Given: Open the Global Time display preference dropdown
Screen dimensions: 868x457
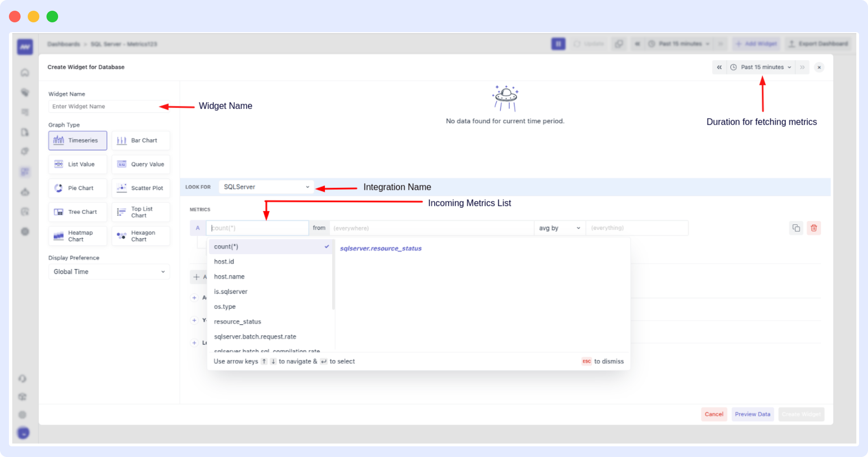Looking at the screenshot, I should pyautogui.click(x=109, y=272).
